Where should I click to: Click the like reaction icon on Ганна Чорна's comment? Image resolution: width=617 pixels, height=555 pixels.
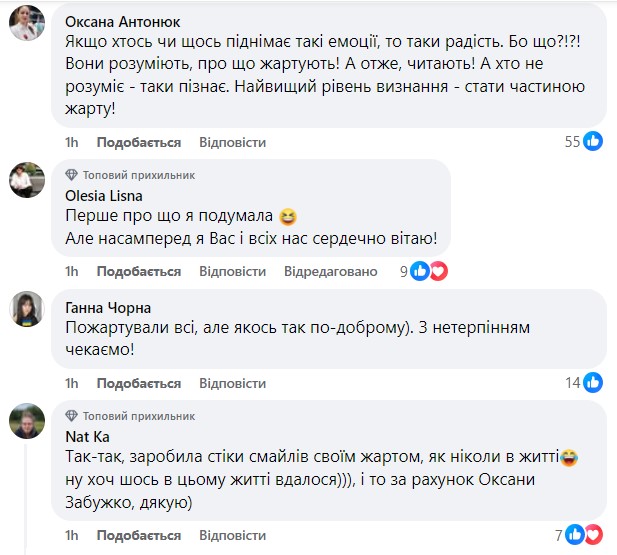594,382
